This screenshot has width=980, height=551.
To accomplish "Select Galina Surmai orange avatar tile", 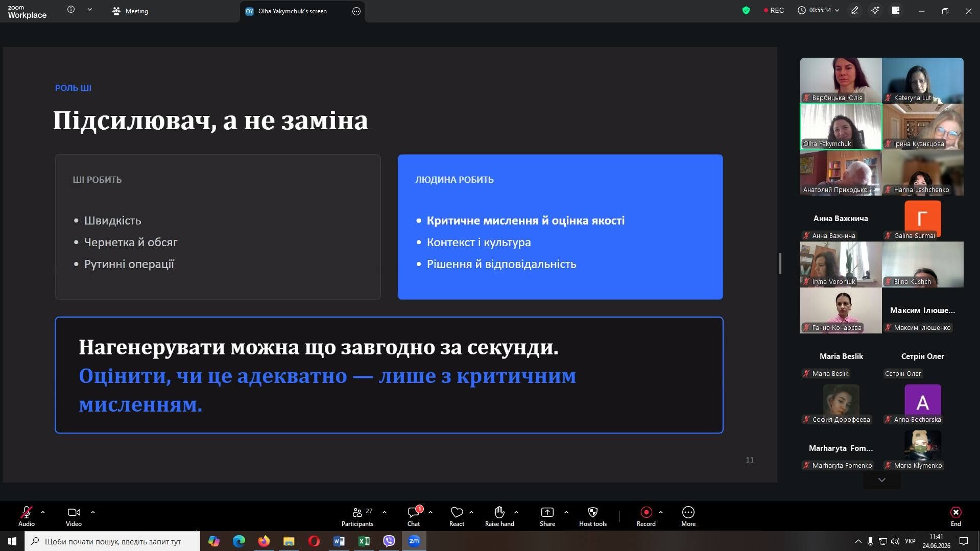I will click(922, 219).
